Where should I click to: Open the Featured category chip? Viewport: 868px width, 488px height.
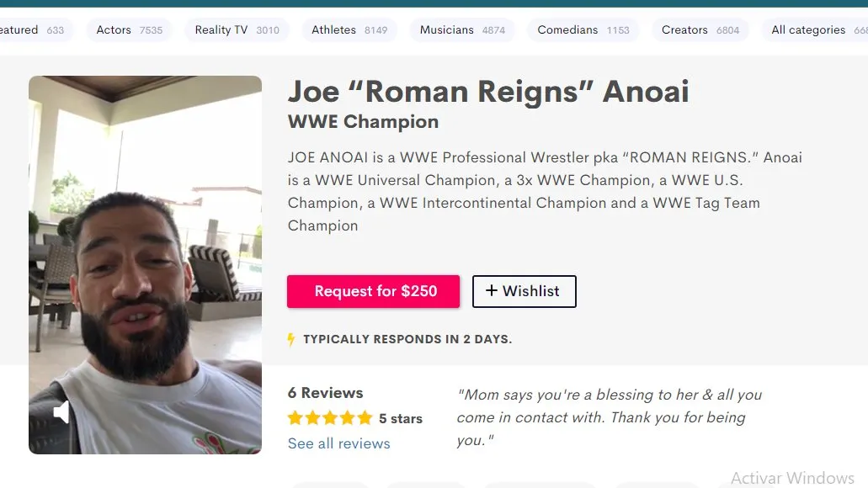point(32,30)
